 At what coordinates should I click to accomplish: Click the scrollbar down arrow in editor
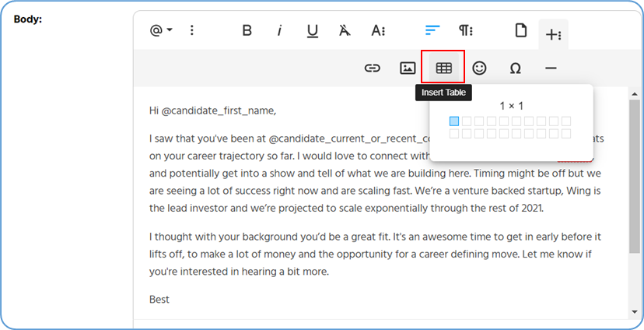(635, 313)
